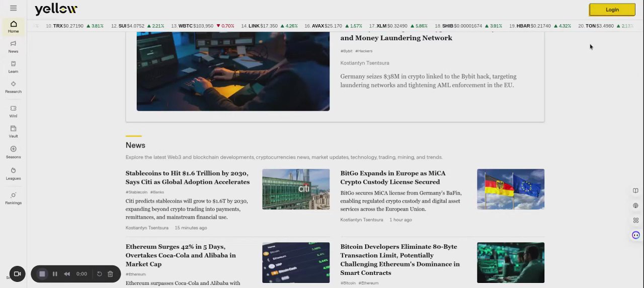Screen dimensions: 644x288
Task: Open Learn section in sidebar
Action: pyautogui.click(x=13, y=67)
